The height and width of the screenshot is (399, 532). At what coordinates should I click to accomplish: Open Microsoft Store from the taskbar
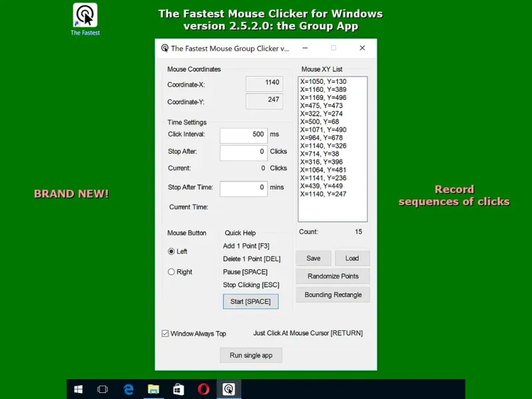pos(178,389)
